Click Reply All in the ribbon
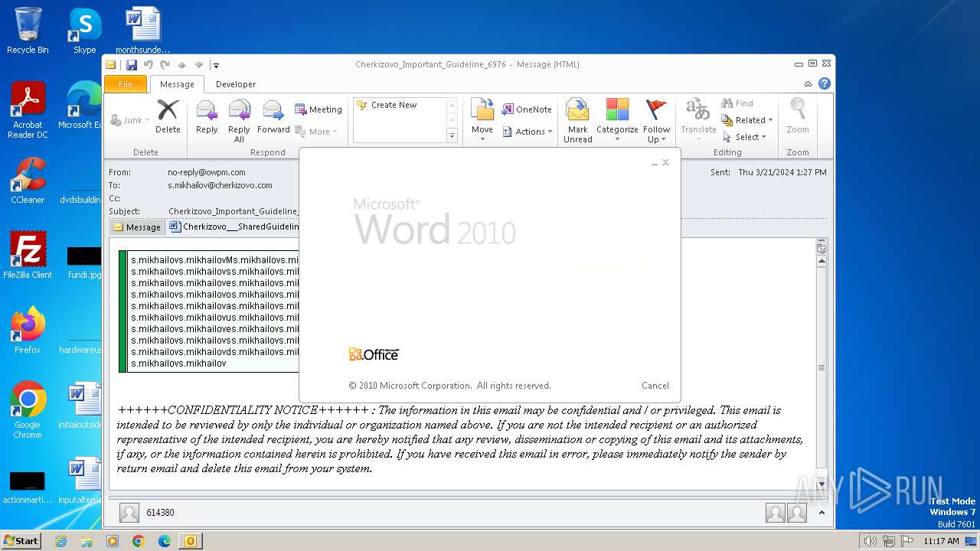 pyautogui.click(x=239, y=120)
